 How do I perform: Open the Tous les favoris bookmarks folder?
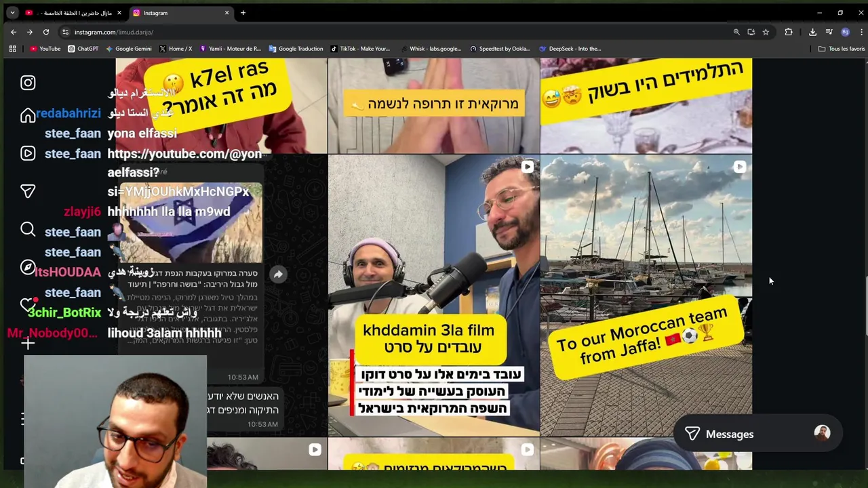(842, 49)
